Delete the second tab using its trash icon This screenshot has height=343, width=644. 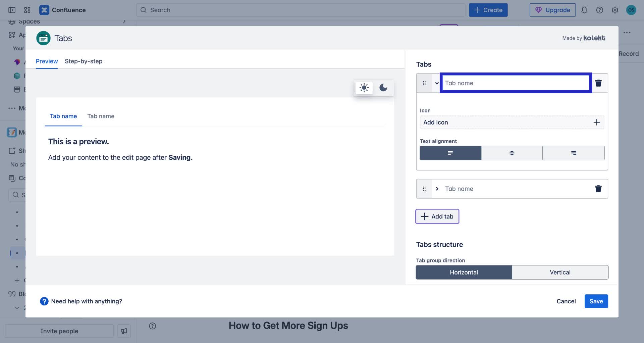pyautogui.click(x=598, y=189)
